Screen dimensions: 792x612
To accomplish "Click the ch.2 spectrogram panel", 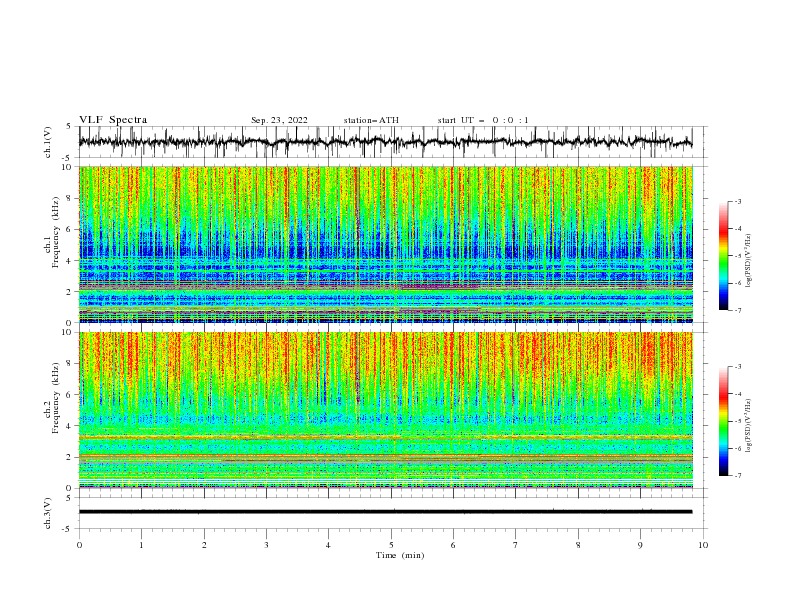I will coord(385,410).
